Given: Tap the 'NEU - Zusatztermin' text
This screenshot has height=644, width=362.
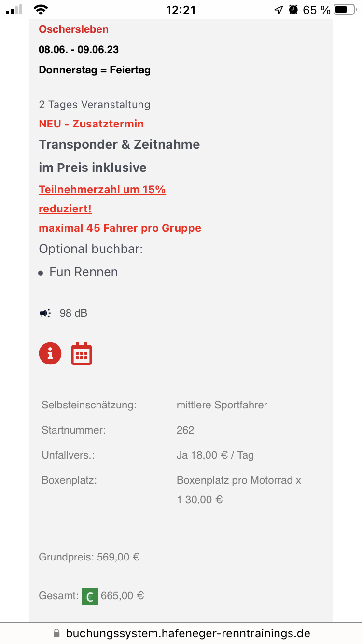Looking at the screenshot, I should 91,124.
